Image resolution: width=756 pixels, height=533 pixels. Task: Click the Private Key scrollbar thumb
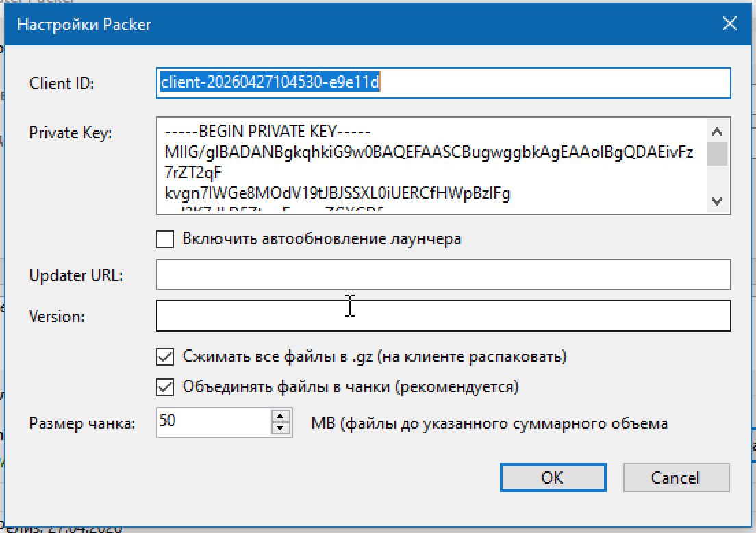[717, 154]
